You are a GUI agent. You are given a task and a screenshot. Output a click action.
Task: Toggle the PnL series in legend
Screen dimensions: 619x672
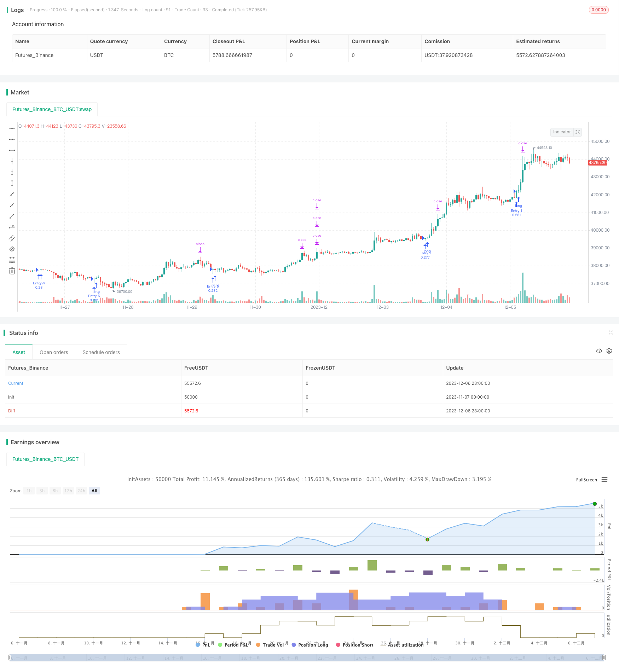[x=203, y=645]
